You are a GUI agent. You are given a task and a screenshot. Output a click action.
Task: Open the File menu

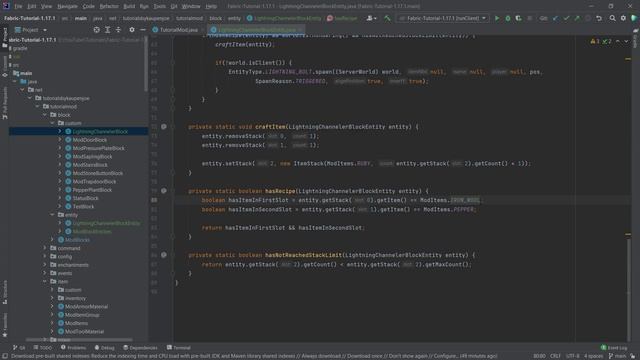[18, 6]
